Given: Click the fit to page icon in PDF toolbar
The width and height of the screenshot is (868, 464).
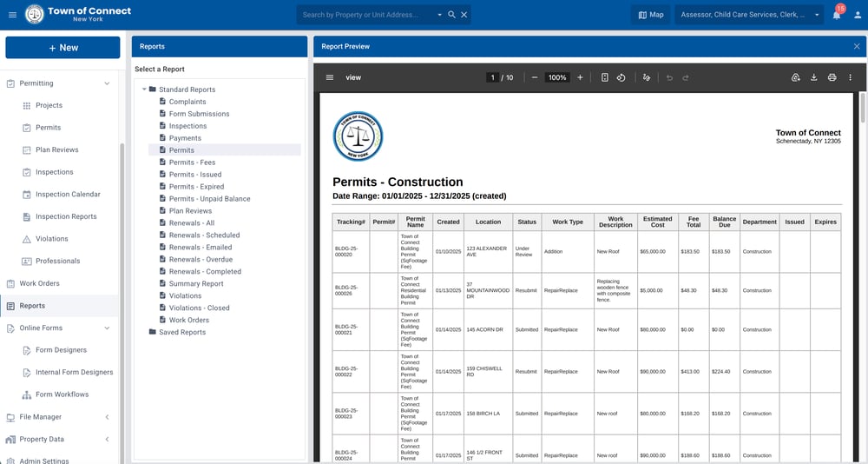Looking at the screenshot, I should pyautogui.click(x=604, y=77).
